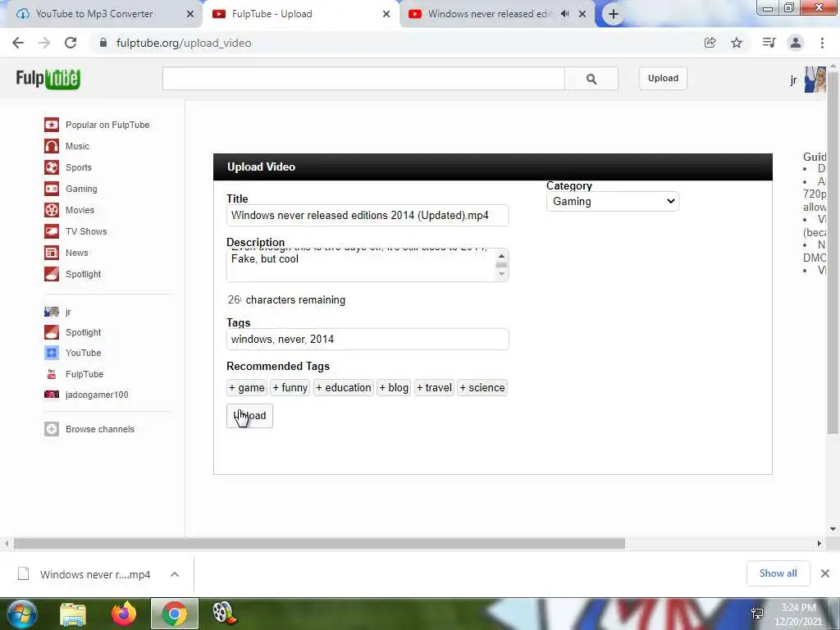
Task: Select the Movies film reel icon
Action: 52,210
